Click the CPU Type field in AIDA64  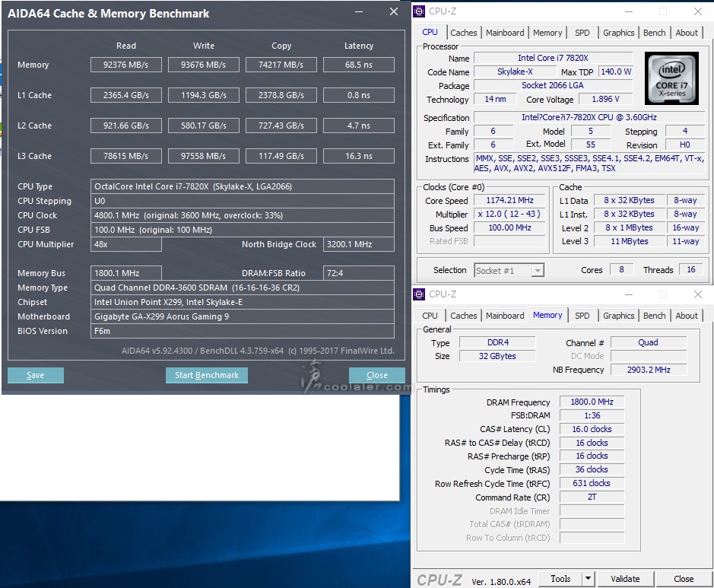[x=243, y=186]
